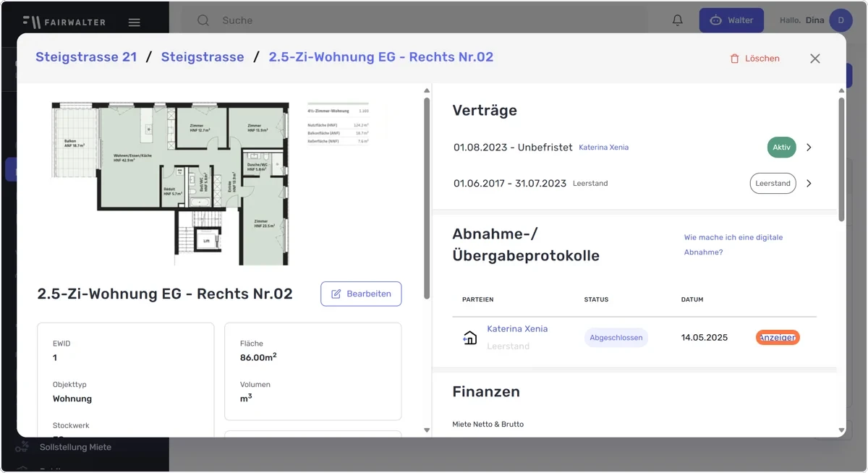Select the area value 86.00m²
868x473 pixels.
point(258,357)
